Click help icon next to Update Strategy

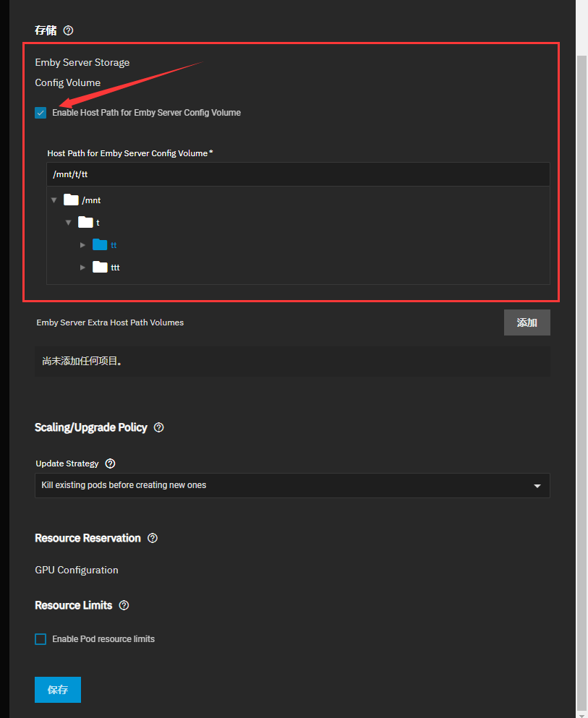click(110, 463)
